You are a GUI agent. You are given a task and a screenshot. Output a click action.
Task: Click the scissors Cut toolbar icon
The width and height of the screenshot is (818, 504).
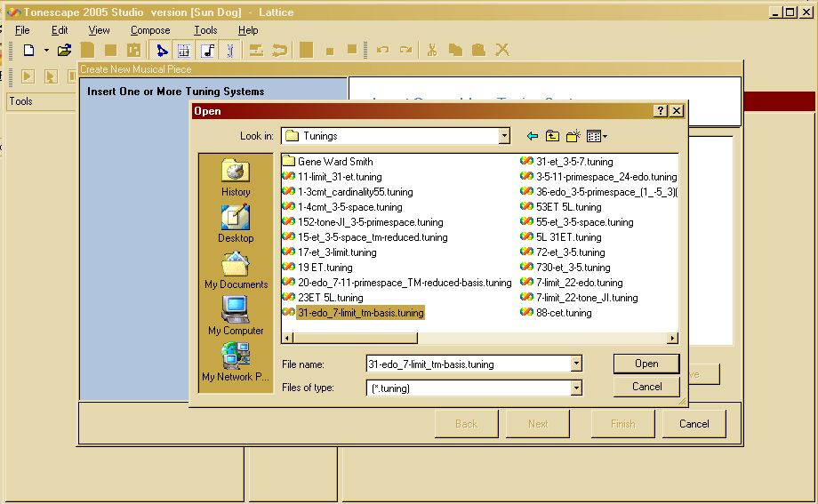(432, 50)
